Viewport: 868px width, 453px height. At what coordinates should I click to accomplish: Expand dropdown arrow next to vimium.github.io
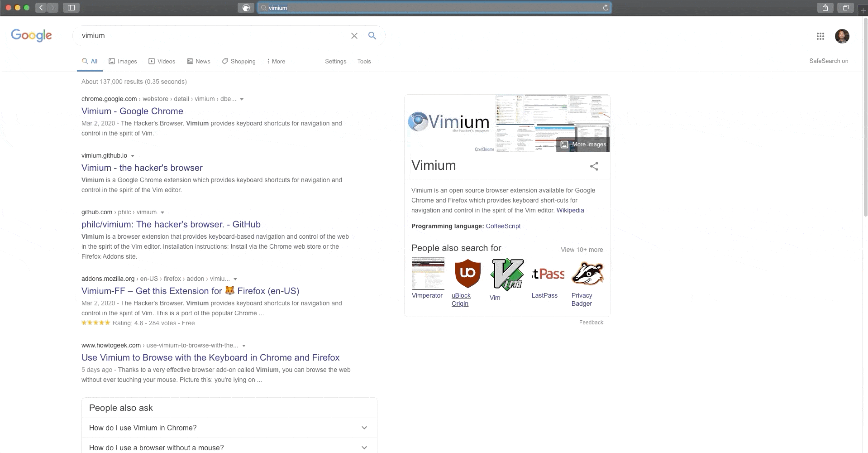point(133,156)
